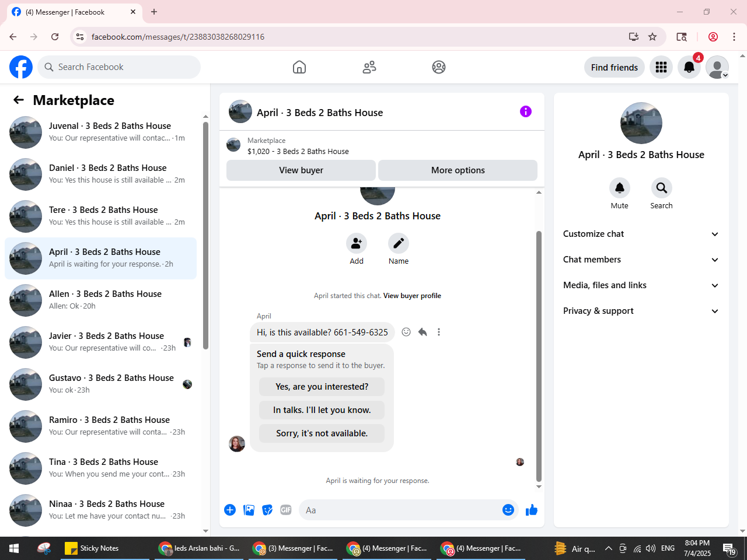747x560 pixels.
Task: Open Juvenal conversation in Marketplace list
Action: (100, 132)
